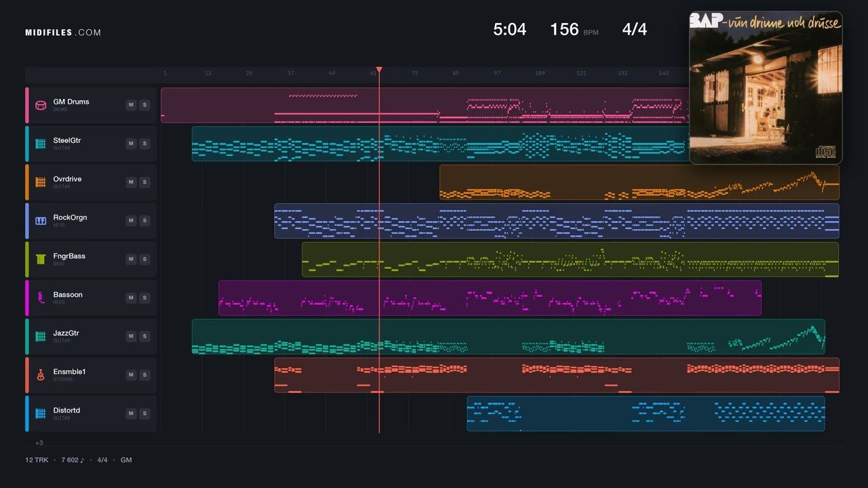Select the SteelGtr guitar fretboard icon
Screen dimensions: 868x488
click(x=41, y=144)
